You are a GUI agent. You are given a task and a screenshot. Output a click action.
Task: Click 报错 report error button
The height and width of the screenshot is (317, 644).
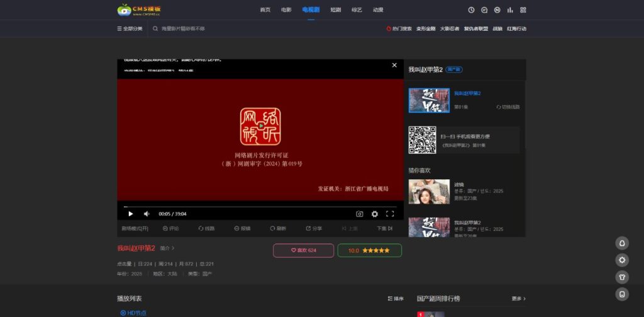click(242, 228)
